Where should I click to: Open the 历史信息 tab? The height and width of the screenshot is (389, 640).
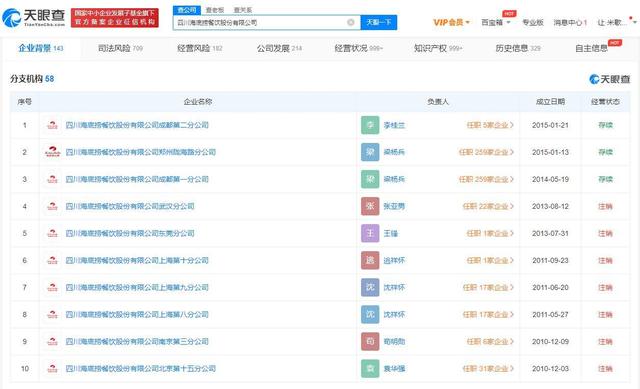click(x=518, y=48)
